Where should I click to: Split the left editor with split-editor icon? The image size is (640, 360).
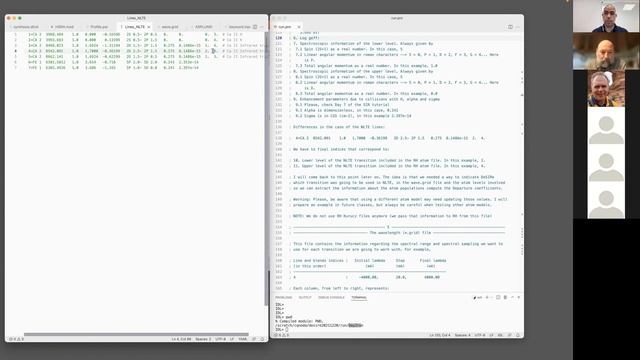coord(255,27)
